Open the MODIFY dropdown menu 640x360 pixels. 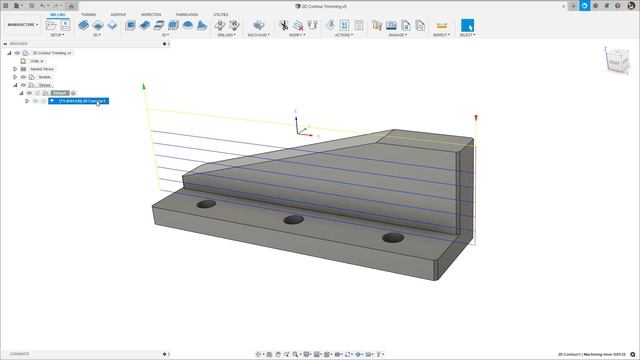point(297,35)
